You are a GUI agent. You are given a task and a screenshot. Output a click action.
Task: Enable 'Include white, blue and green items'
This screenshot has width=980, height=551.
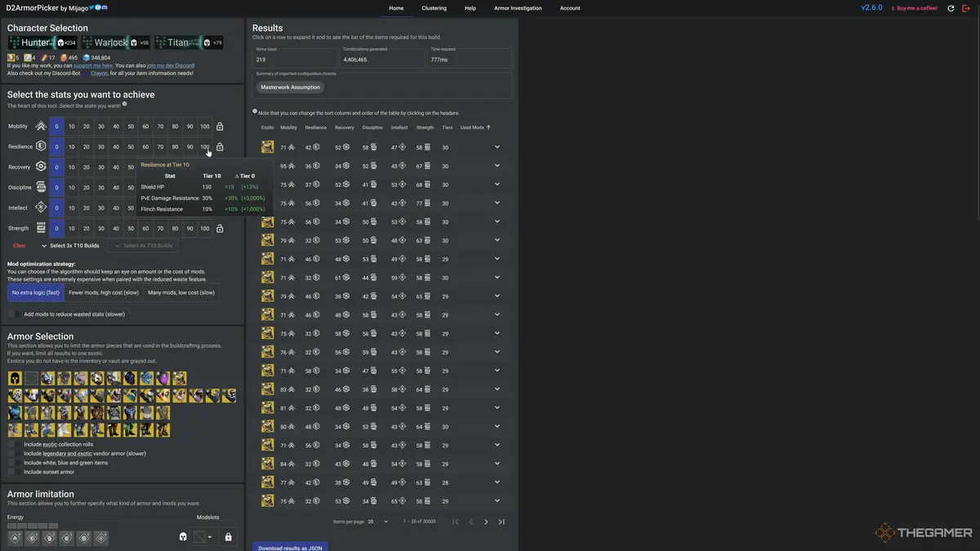click(x=15, y=463)
